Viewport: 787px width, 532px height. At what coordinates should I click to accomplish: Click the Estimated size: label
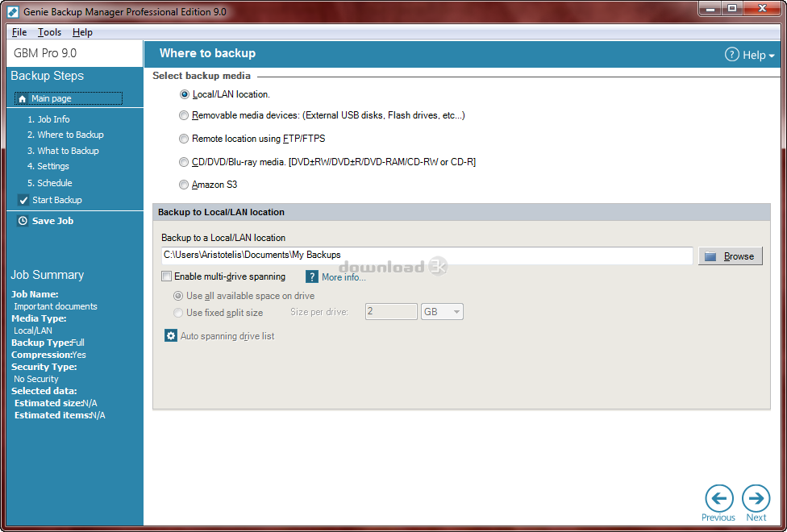click(x=48, y=404)
